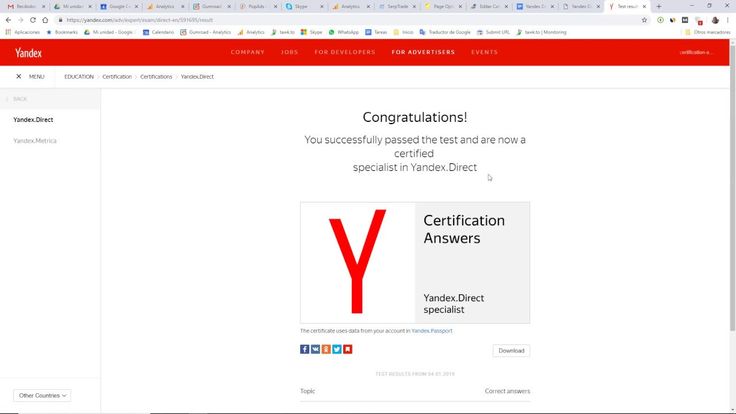
Task: Open Traductor de Google bookmark
Action: 445,32
